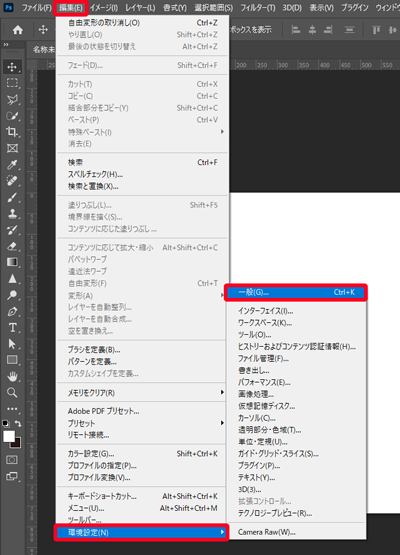
Task: Select the Hand tool
Action: pyautogui.click(x=12, y=376)
